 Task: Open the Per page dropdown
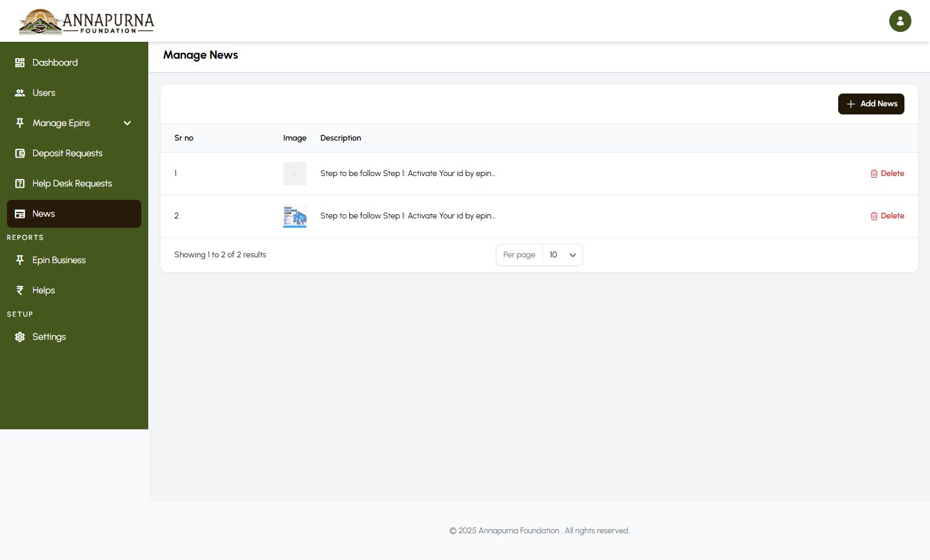(x=562, y=255)
